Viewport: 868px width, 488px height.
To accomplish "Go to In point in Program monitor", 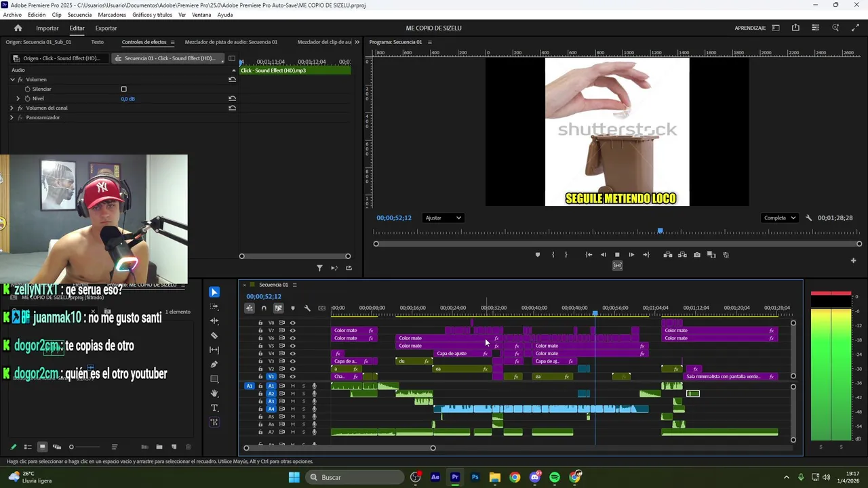I will (x=589, y=255).
